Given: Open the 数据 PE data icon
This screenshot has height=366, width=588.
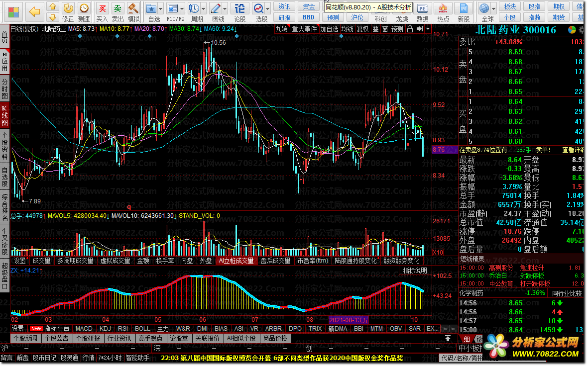Looking at the screenshot, I should click(422, 12).
